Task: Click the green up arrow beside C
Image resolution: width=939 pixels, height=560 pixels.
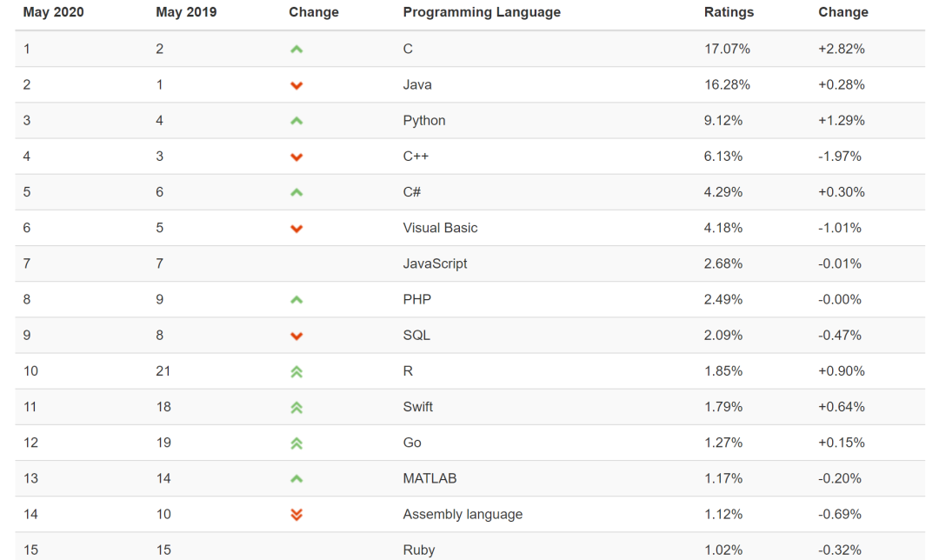Action: click(x=296, y=49)
